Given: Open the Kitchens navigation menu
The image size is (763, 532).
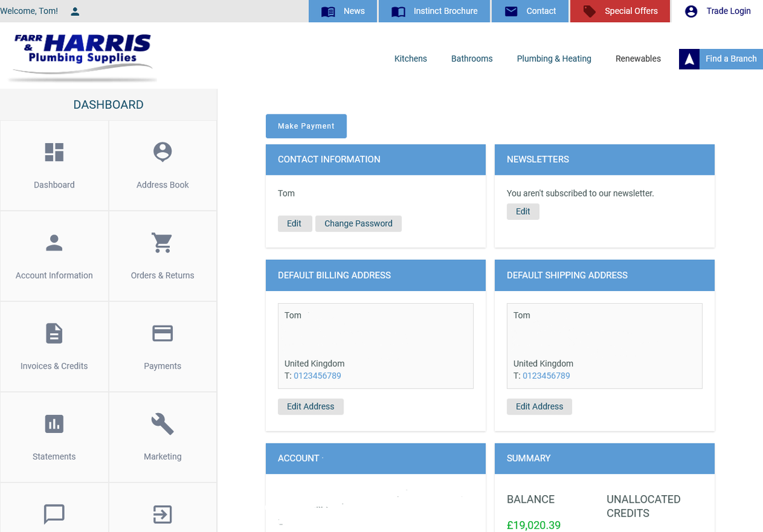Looking at the screenshot, I should pyautogui.click(x=410, y=58).
